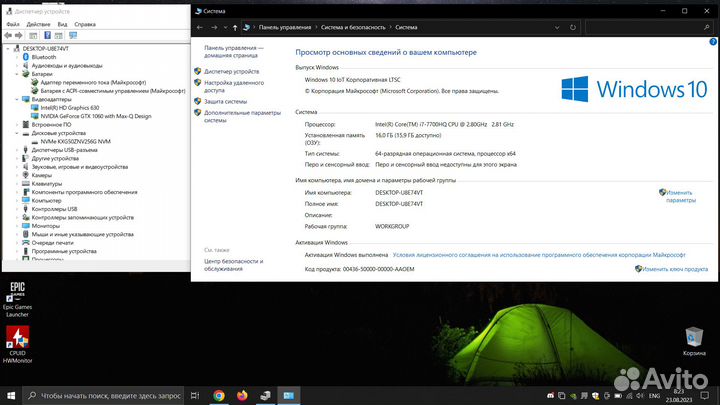Viewport: 720px width, 405px height.
Task: Select Другие устройства category
Action: [x=55, y=158]
